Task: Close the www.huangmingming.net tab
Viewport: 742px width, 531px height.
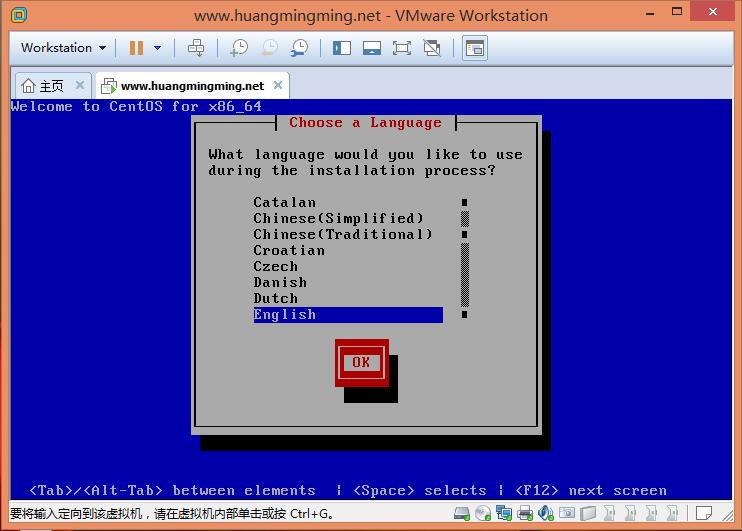Action: 278,85
